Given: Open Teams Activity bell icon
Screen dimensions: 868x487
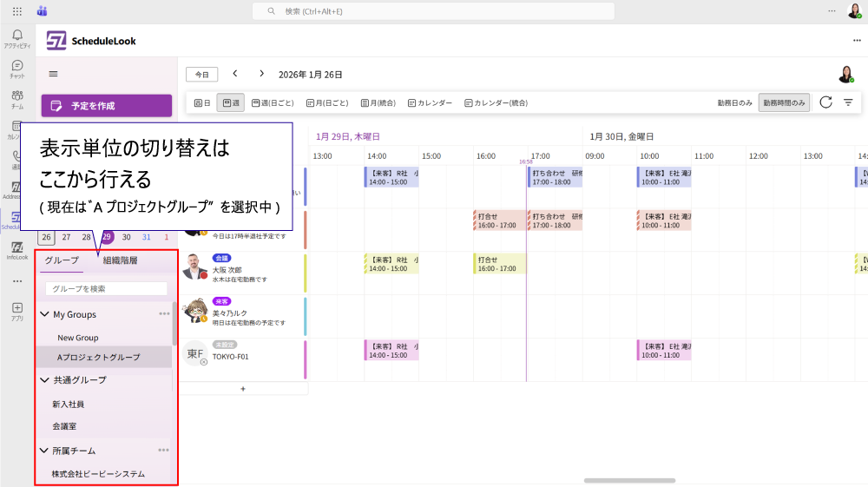Looking at the screenshot, I should 17,39.
